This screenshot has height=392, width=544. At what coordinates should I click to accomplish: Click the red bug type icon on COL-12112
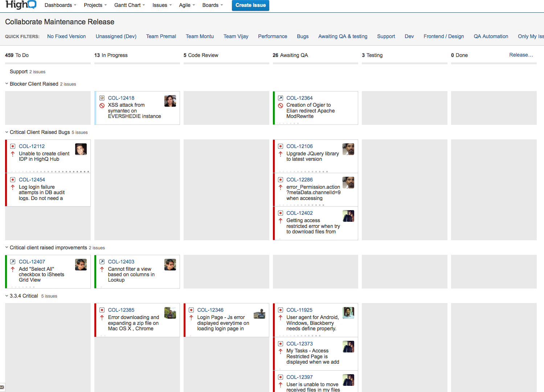(x=12, y=146)
